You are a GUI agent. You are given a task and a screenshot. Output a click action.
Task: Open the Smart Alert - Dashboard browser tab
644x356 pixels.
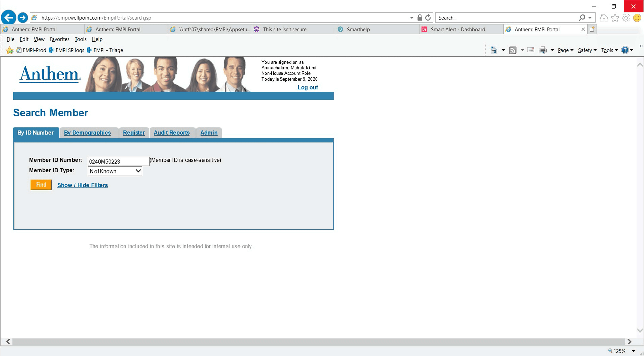pos(458,29)
